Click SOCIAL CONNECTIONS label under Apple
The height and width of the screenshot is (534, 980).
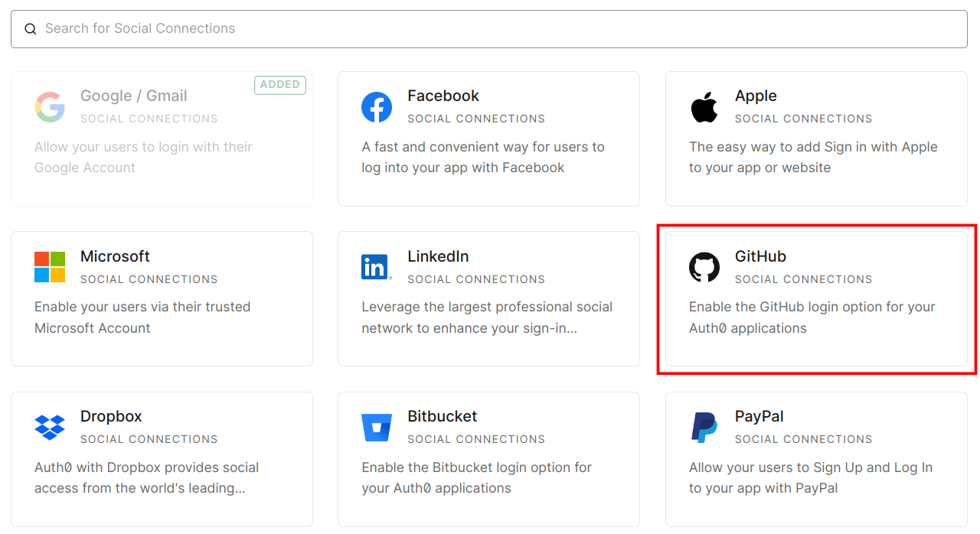click(803, 119)
